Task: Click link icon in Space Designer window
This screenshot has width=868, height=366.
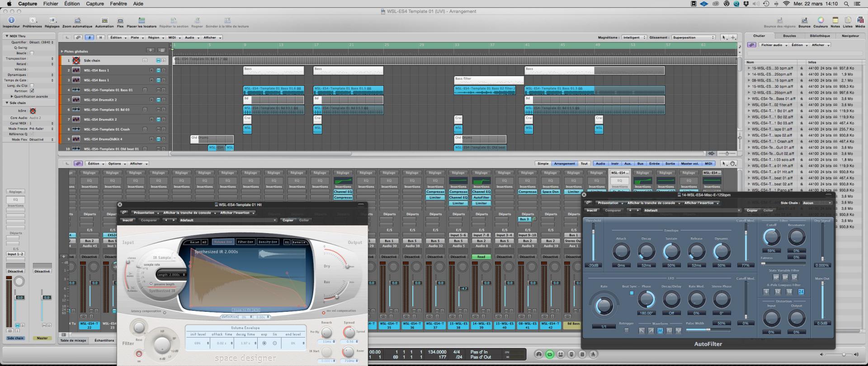Action: 123,213
